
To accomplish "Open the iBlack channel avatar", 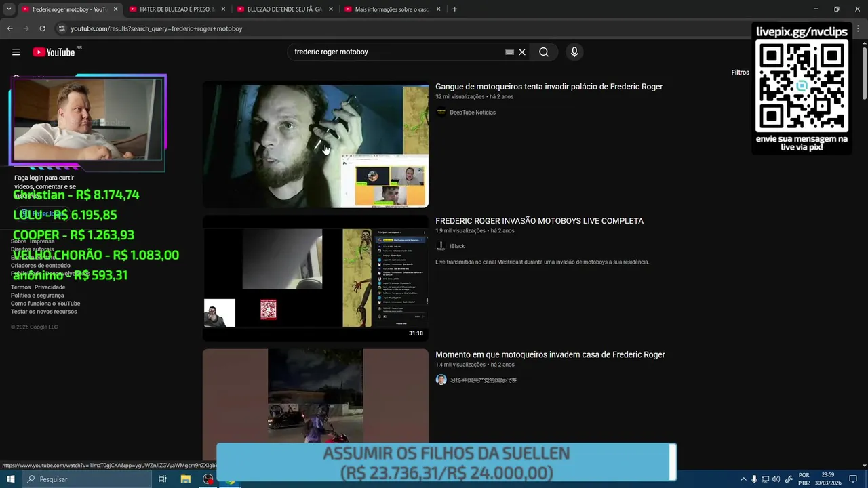I will (x=441, y=246).
